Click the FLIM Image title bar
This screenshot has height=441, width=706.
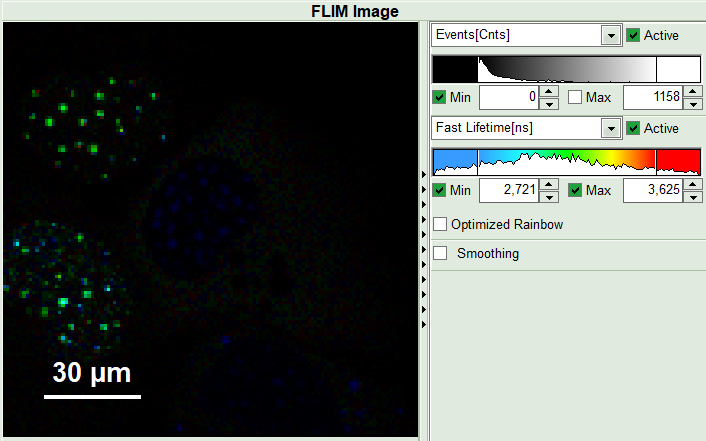click(353, 11)
